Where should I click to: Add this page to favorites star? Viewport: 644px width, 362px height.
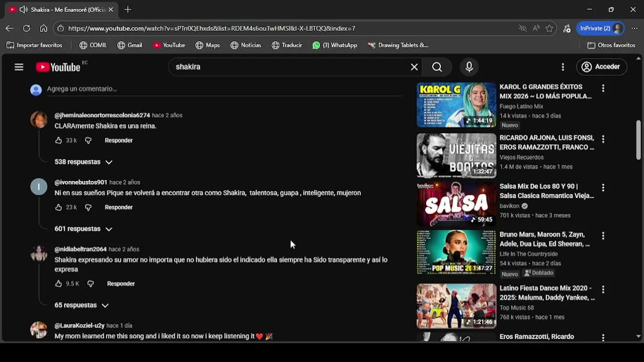tap(549, 28)
